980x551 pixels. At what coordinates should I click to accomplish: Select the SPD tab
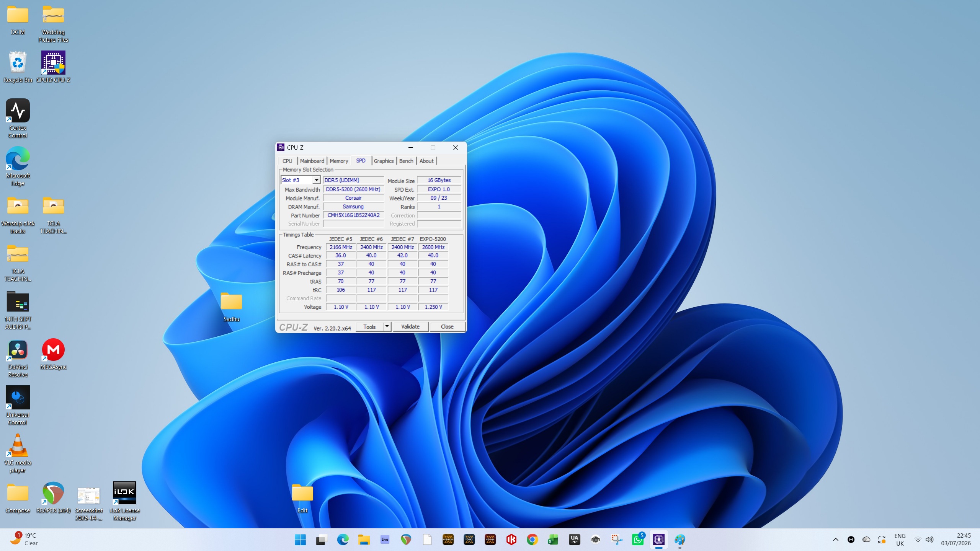pyautogui.click(x=361, y=161)
